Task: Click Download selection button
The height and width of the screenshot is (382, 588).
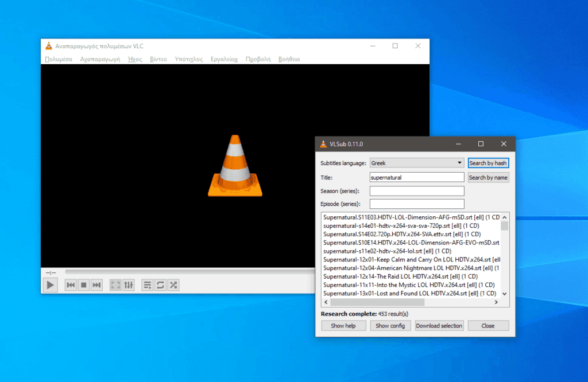Action: point(439,326)
